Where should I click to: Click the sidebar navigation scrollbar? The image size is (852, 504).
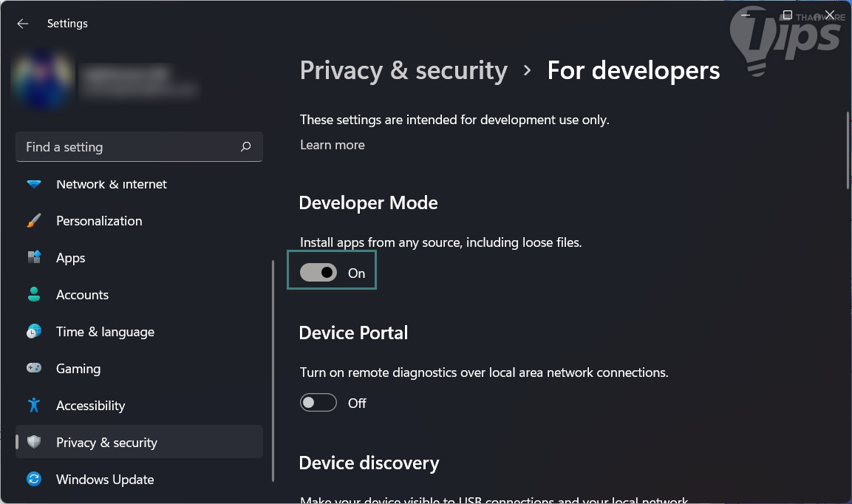click(273, 370)
